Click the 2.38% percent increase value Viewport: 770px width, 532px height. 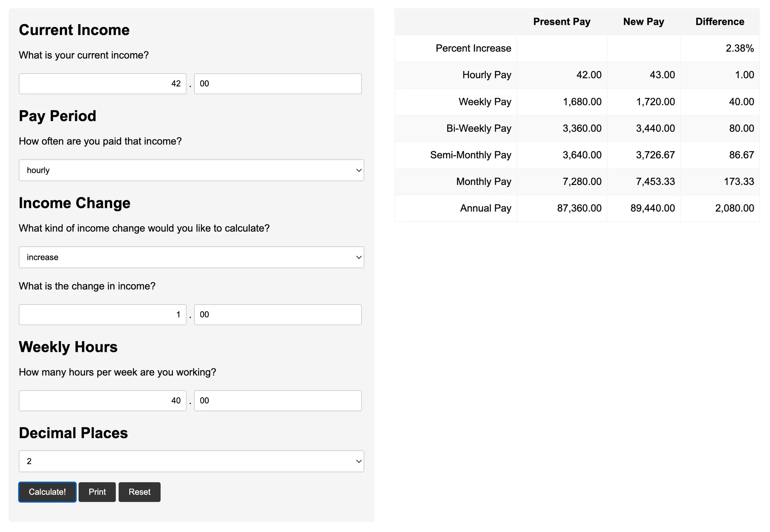coord(740,49)
